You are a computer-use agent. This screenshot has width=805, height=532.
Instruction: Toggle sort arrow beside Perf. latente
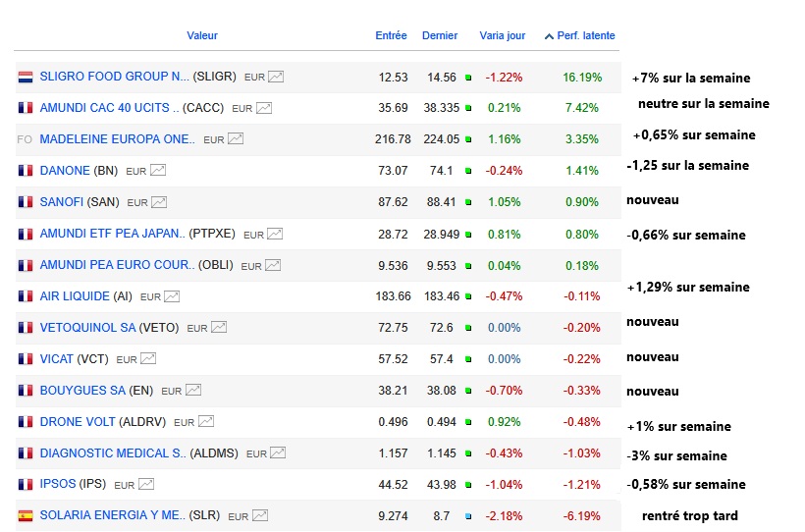549,36
